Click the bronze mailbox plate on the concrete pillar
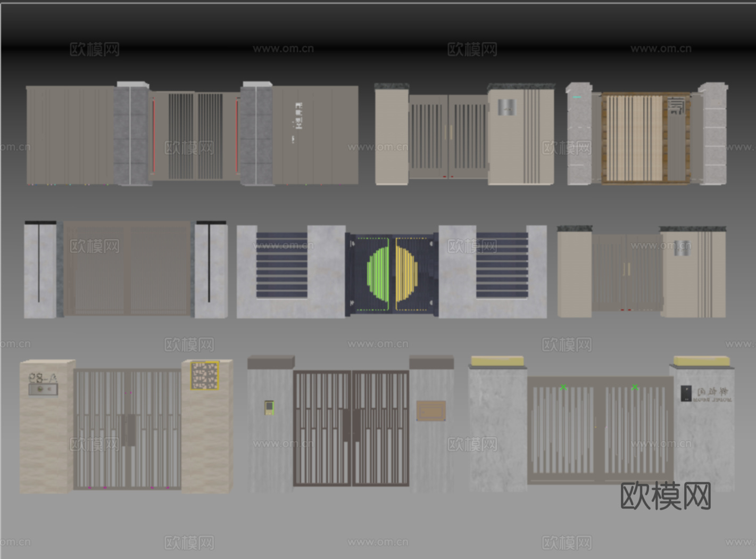The image size is (756, 559). 431,410
